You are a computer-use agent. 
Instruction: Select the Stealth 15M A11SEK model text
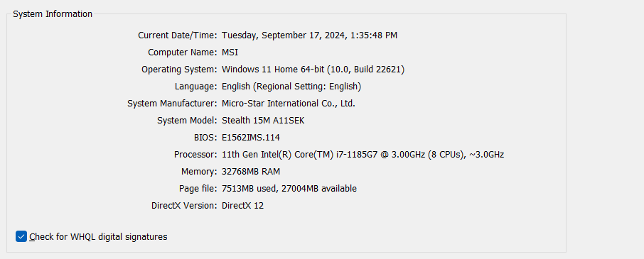pyautogui.click(x=263, y=121)
